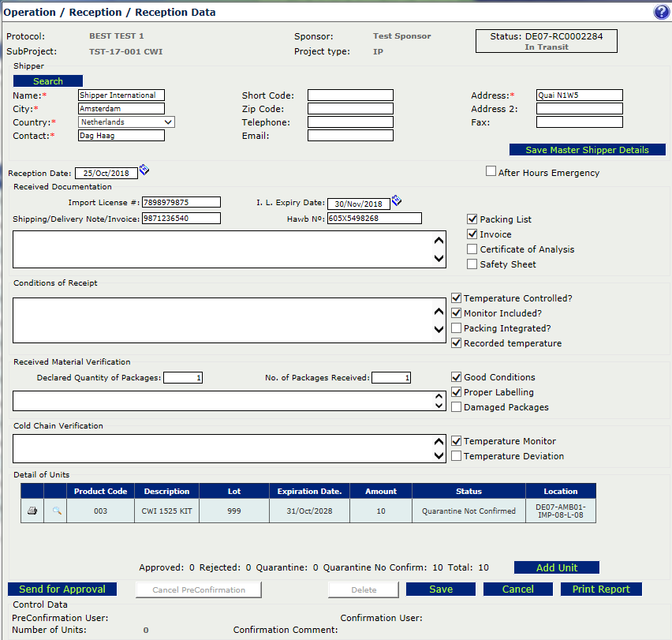
Task: Click the I. L. Expiry Date field
Action: (x=359, y=204)
